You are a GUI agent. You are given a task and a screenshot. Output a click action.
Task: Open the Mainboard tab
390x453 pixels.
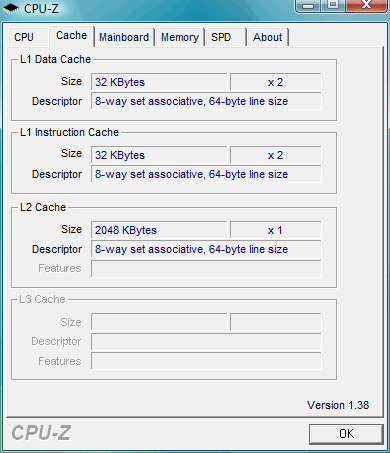(x=124, y=37)
